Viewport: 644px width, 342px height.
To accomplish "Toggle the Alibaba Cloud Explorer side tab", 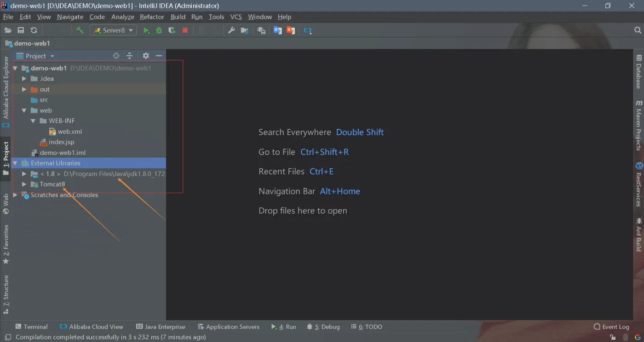I will pos(6,92).
